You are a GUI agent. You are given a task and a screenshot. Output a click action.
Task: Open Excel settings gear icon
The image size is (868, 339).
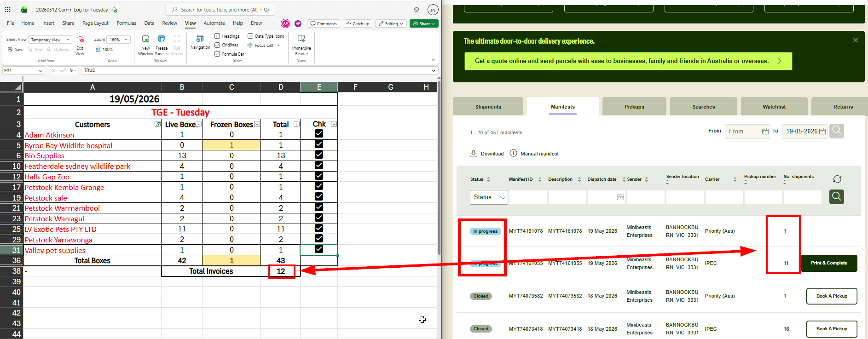[417, 10]
